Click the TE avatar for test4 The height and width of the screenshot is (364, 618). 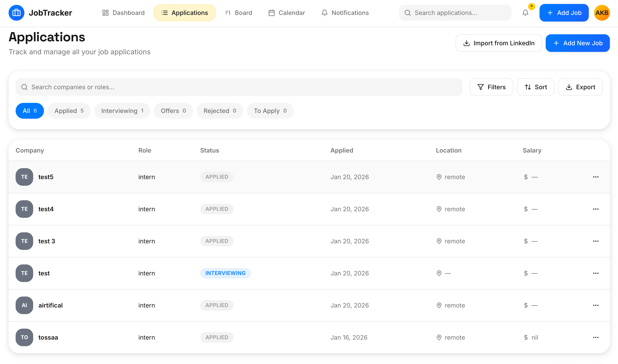(x=24, y=209)
